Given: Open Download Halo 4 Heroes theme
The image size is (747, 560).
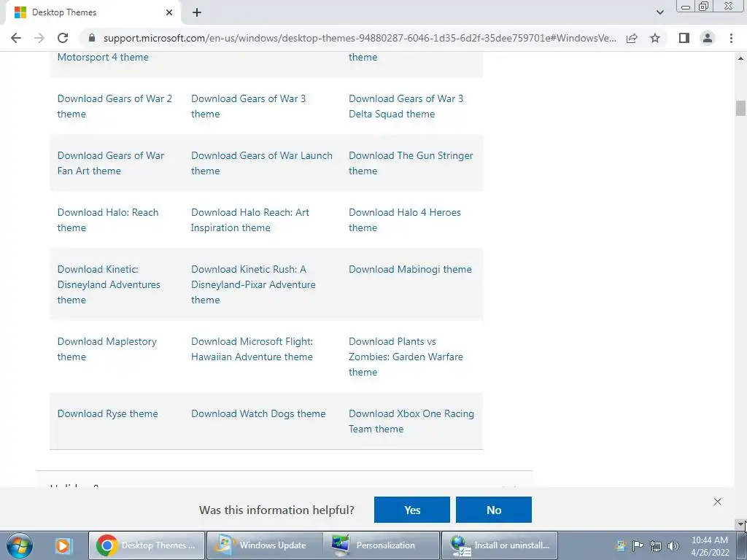Looking at the screenshot, I should [404, 220].
